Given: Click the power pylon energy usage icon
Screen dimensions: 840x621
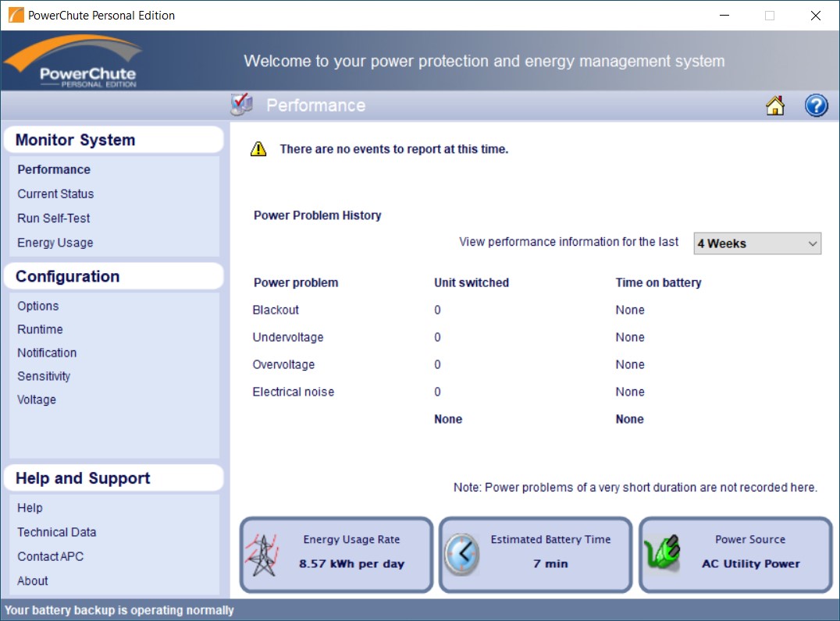Looking at the screenshot, I should [262, 554].
